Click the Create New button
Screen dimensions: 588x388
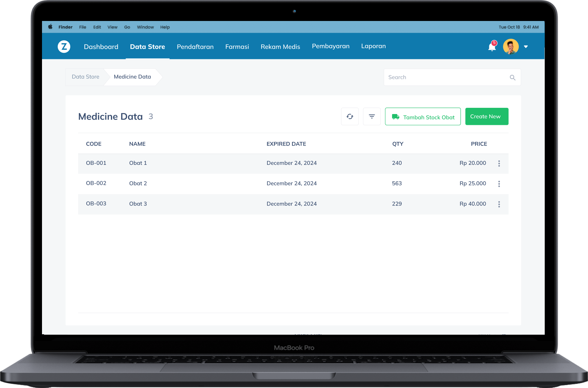pyautogui.click(x=487, y=116)
